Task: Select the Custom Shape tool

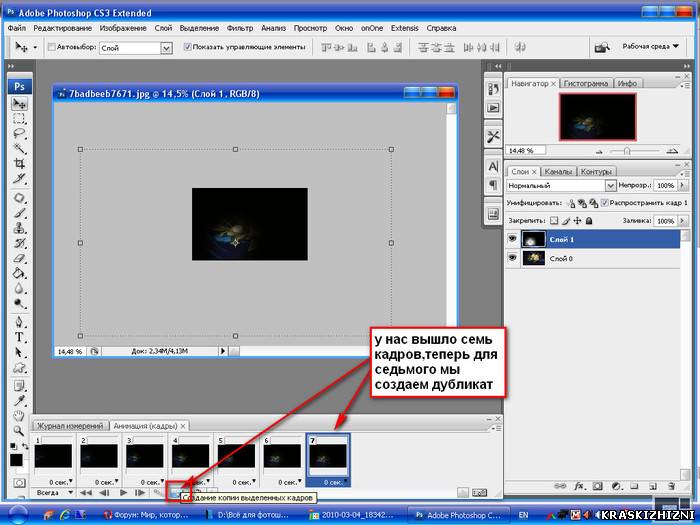Action: tap(19, 367)
